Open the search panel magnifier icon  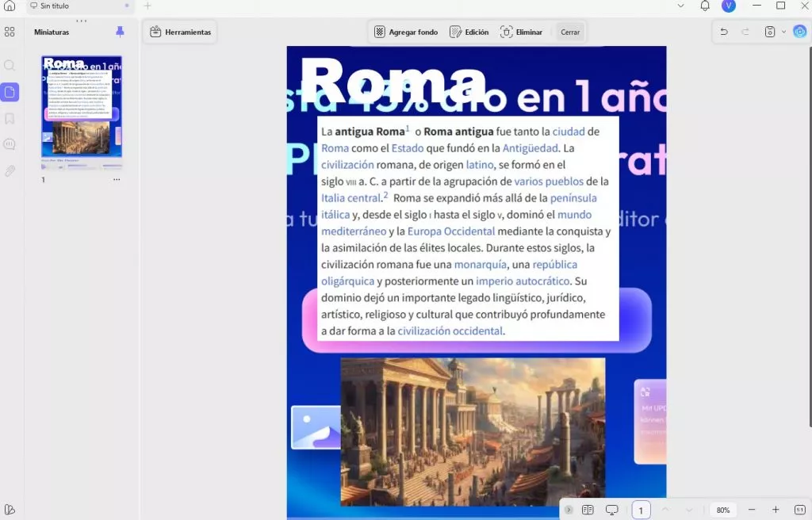(10, 66)
